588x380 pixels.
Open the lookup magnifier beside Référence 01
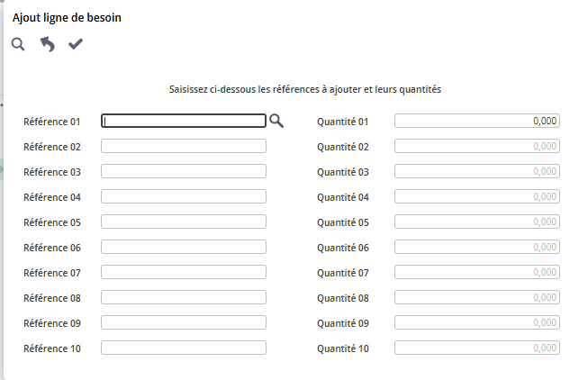(276, 121)
